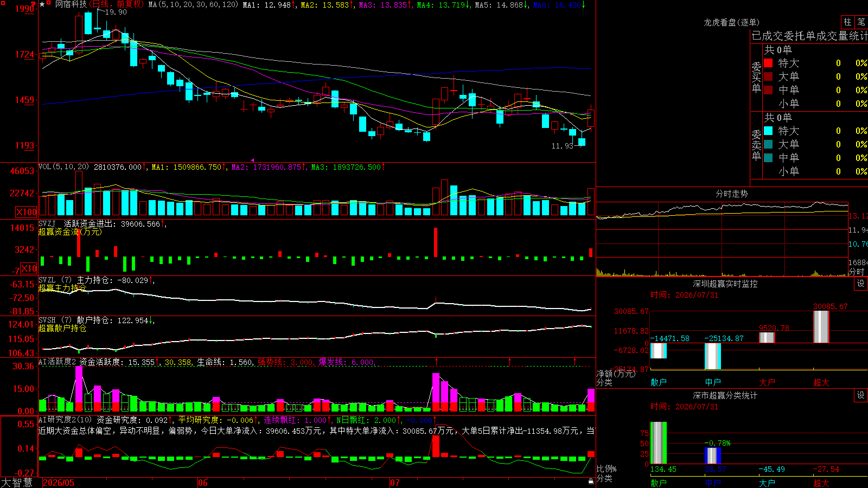Screen dimensions: 868x488
Task: Click the 时间: 2026/07/31 under 深圳超赢实时监控
Action: [x=684, y=295]
